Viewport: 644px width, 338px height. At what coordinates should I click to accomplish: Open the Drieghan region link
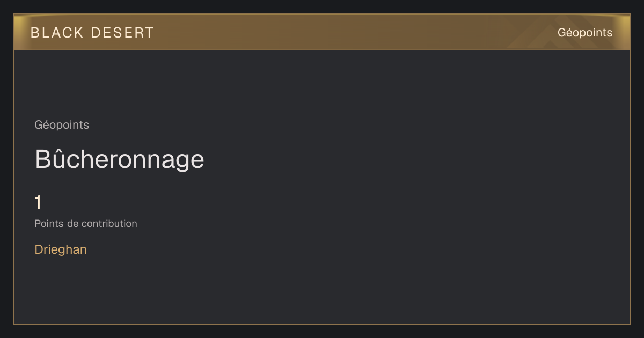pyautogui.click(x=61, y=249)
